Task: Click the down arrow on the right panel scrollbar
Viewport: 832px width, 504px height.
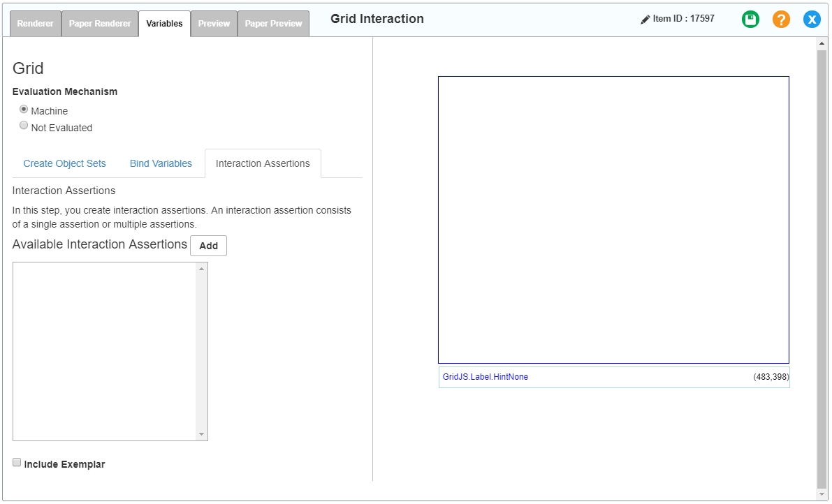Action: tap(822, 494)
